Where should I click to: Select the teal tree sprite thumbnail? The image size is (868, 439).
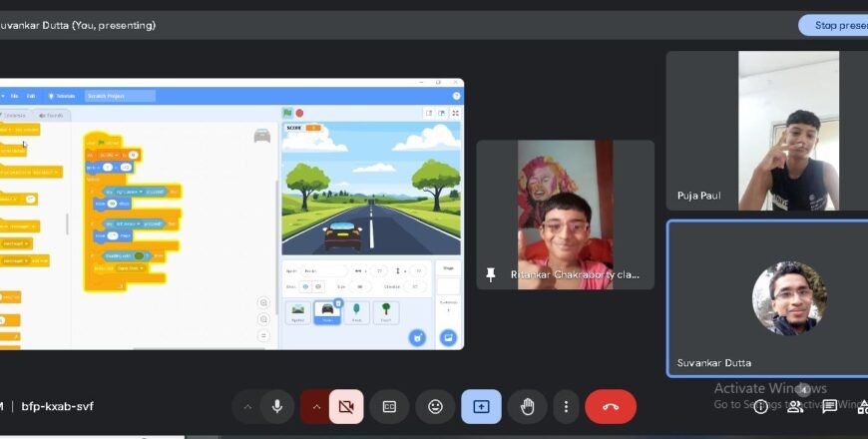(x=356, y=312)
